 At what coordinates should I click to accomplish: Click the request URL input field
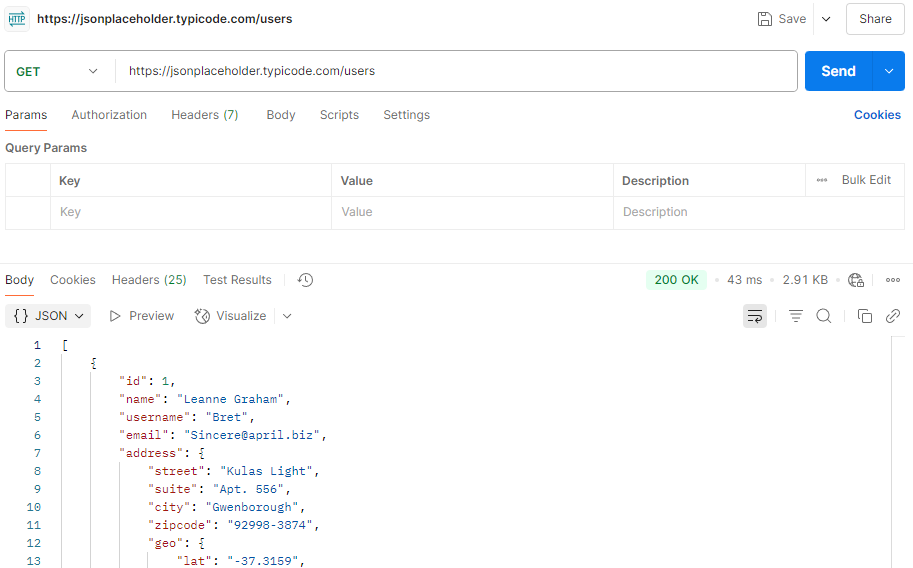pos(456,71)
